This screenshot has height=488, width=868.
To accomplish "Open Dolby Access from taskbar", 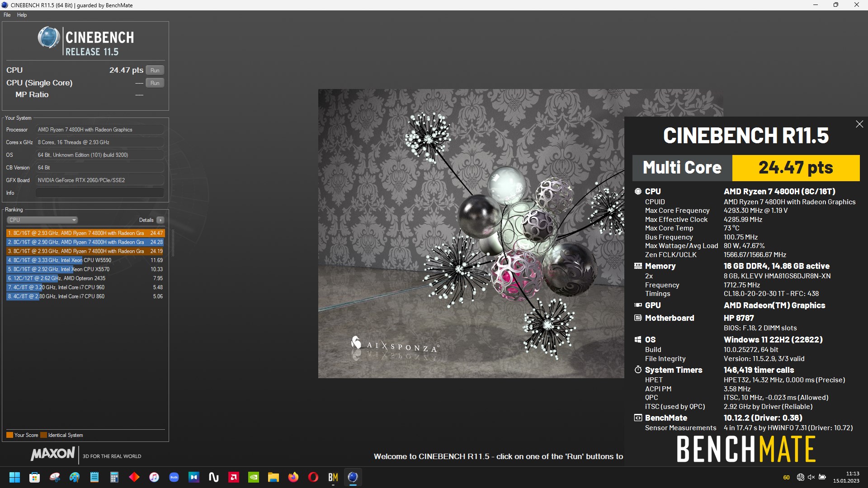I will (x=194, y=477).
